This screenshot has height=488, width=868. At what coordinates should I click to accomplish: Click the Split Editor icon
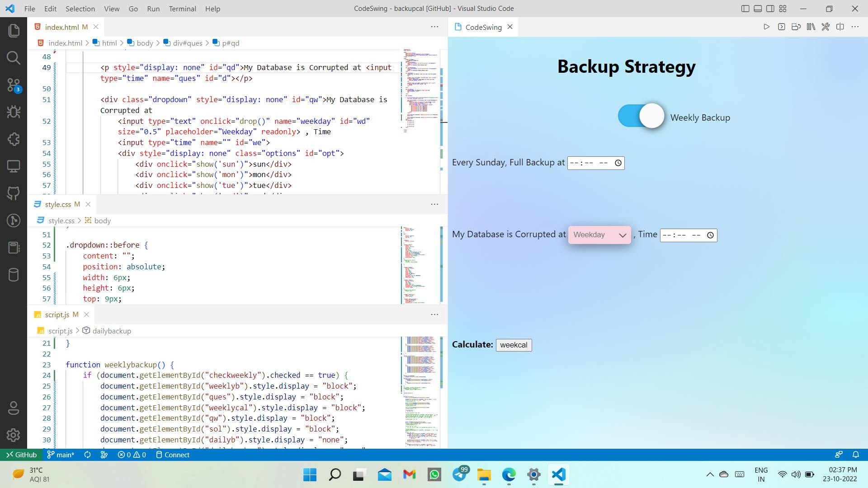(x=840, y=27)
